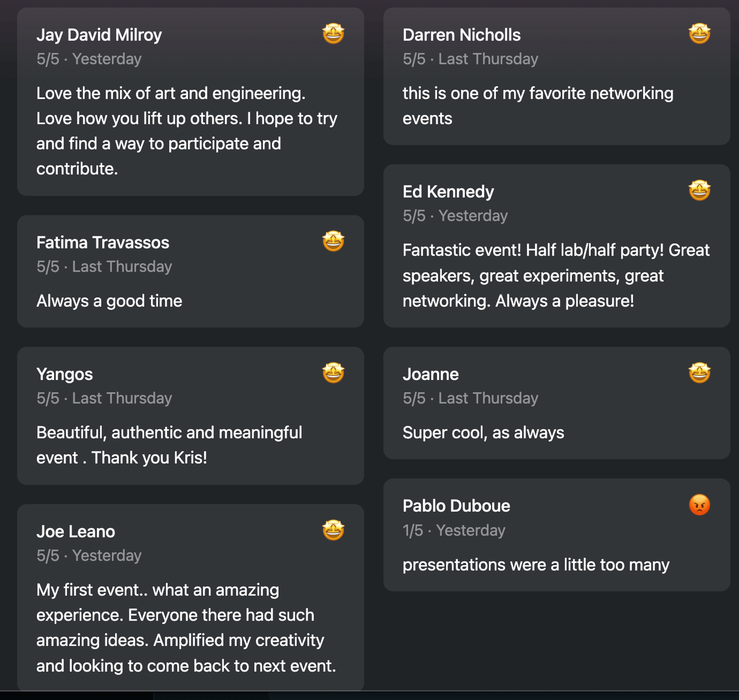Image resolution: width=739 pixels, height=700 pixels.
Task: Click the star-struck emoji on Fatima Travassos' review
Action: tap(333, 241)
